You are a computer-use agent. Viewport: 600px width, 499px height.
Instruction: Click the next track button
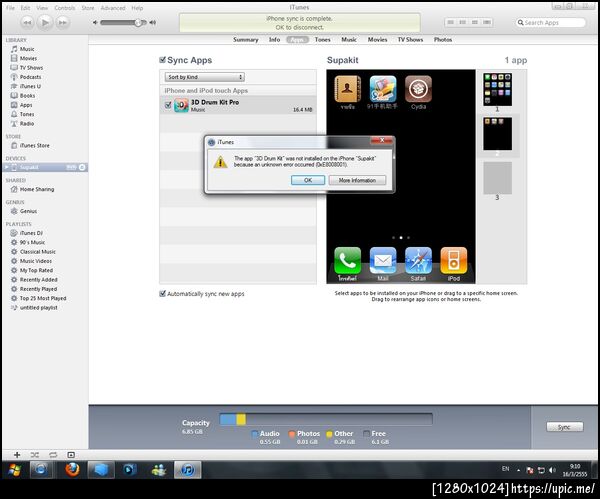pyautogui.click(x=62, y=23)
